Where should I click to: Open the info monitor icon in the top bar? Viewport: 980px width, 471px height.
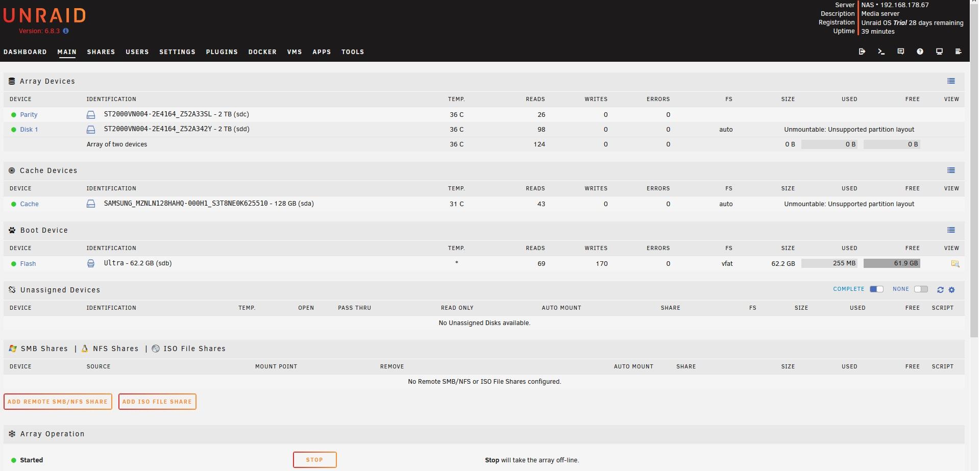(x=939, y=52)
